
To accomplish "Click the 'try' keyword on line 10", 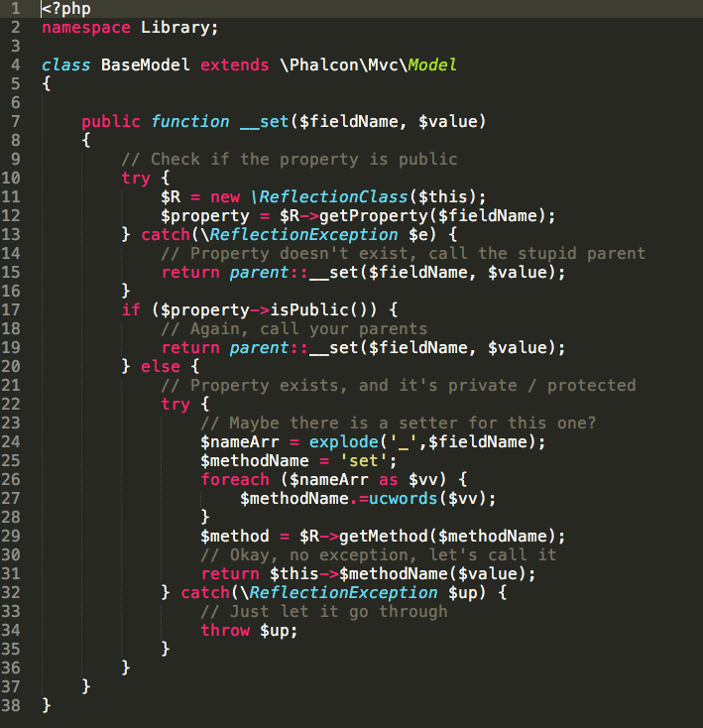I will click(x=136, y=179).
